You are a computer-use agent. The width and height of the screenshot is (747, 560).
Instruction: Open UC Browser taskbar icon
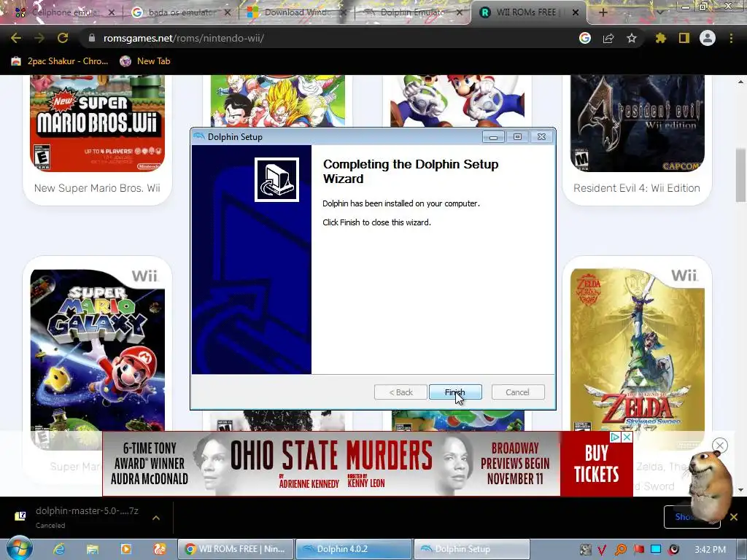159,549
